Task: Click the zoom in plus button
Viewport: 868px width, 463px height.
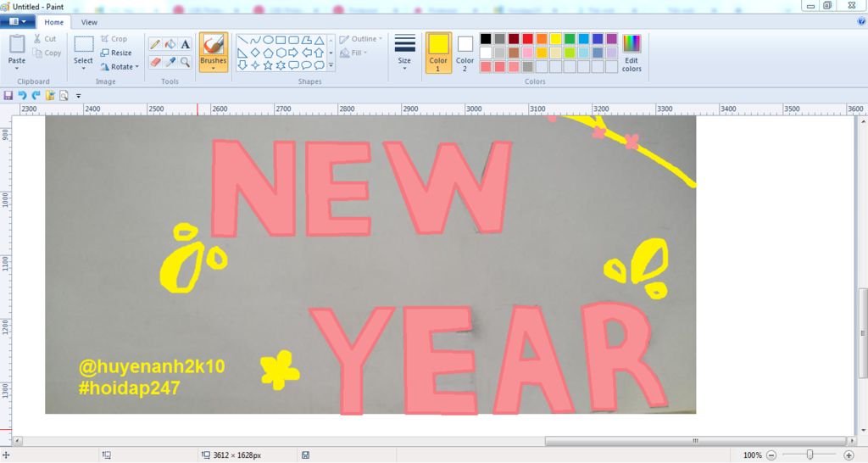Action: click(x=849, y=455)
